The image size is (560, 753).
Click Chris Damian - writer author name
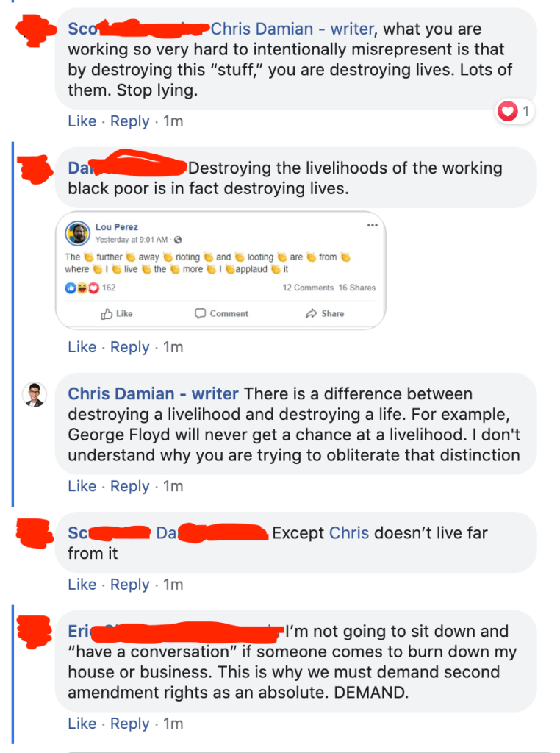[153, 394]
